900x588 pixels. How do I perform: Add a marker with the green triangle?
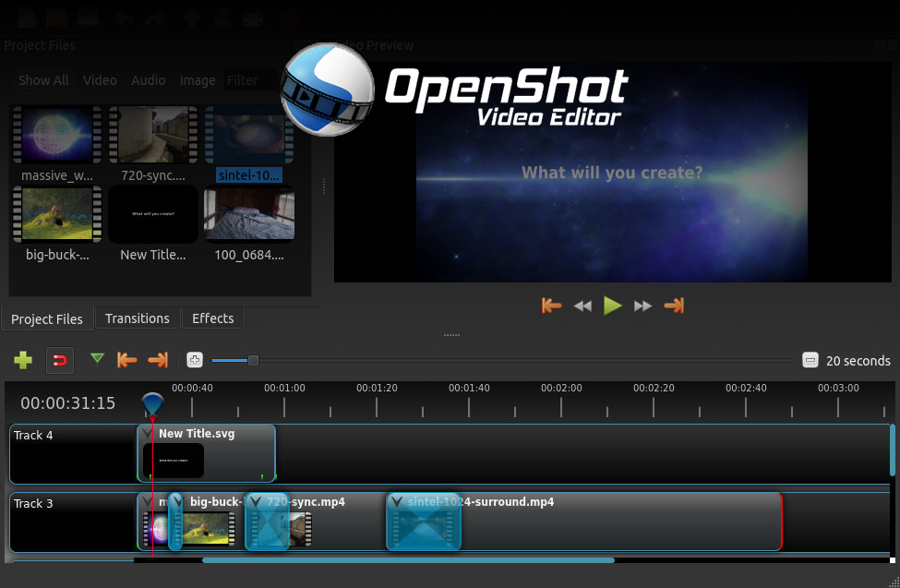(x=97, y=359)
